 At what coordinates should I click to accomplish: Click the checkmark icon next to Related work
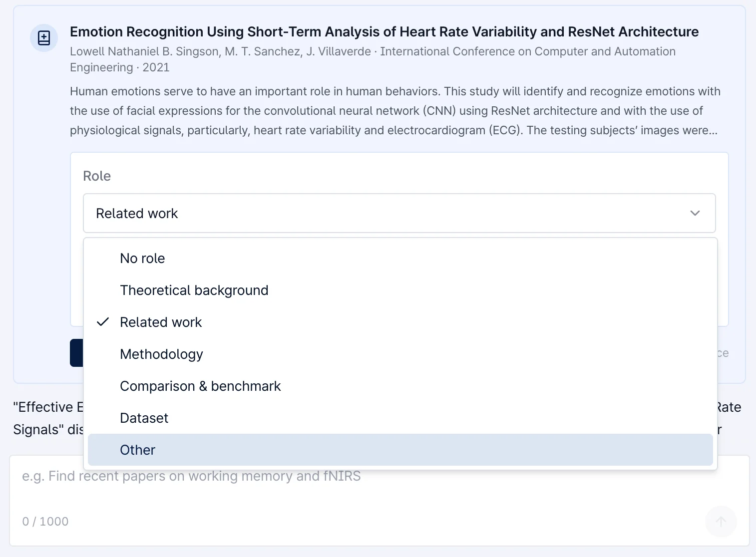(103, 322)
